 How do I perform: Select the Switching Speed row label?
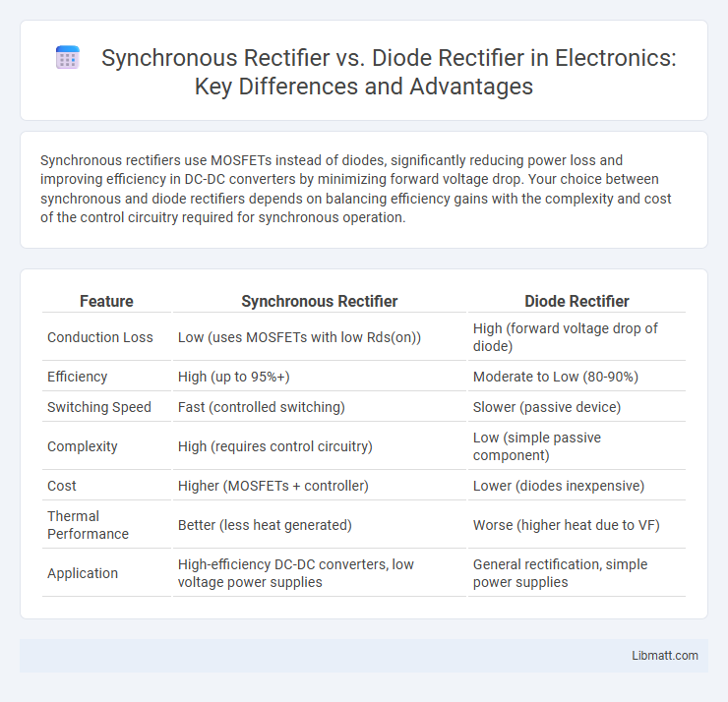click(x=99, y=407)
